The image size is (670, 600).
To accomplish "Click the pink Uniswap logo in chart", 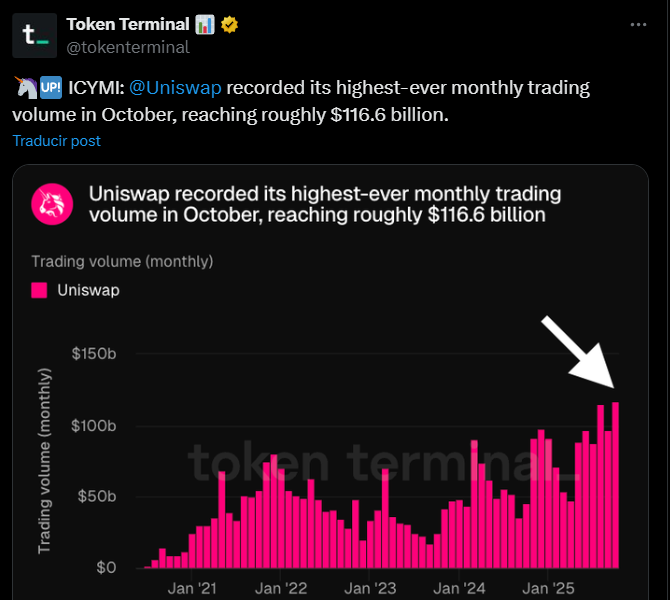I will point(53,204).
